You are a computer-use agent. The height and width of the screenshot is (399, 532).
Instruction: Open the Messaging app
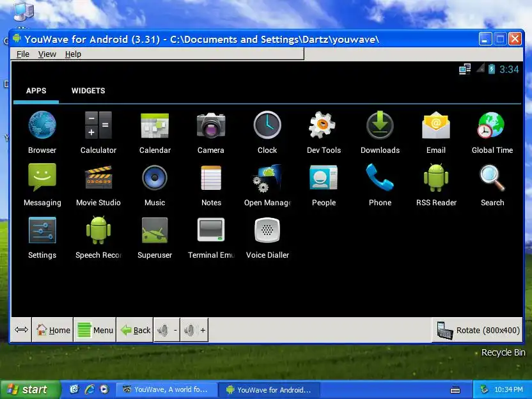pyautogui.click(x=42, y=185)
